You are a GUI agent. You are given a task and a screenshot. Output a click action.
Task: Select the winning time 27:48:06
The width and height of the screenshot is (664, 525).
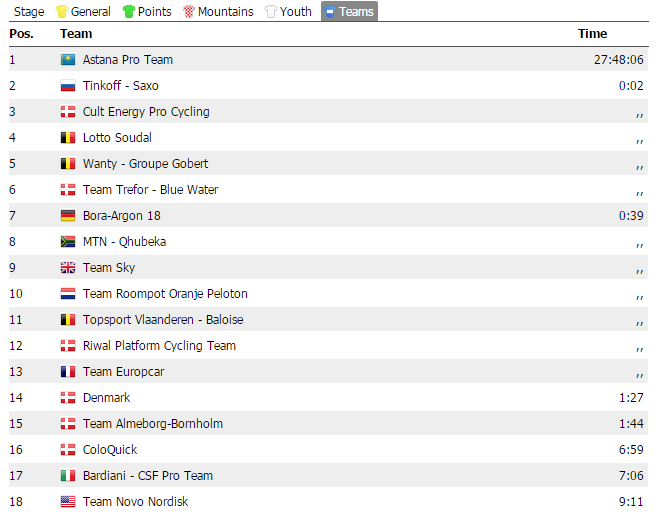click(619, 60)
